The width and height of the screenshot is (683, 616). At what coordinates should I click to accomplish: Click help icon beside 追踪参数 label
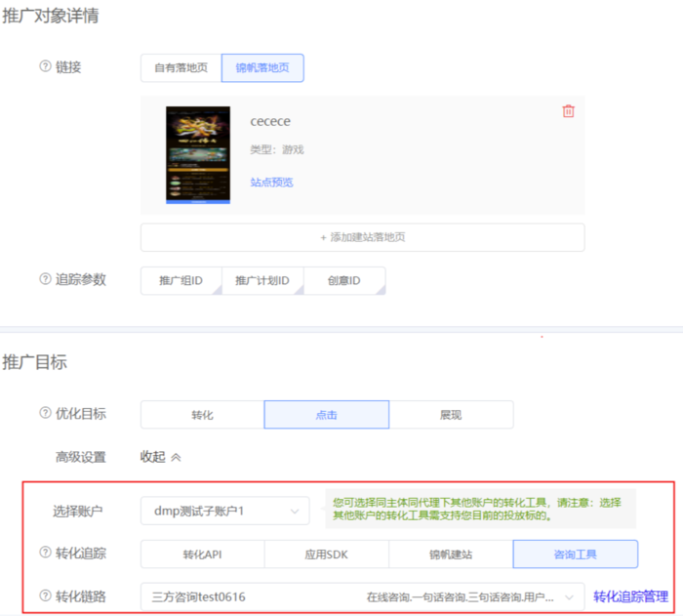click(x=45, y=279)
